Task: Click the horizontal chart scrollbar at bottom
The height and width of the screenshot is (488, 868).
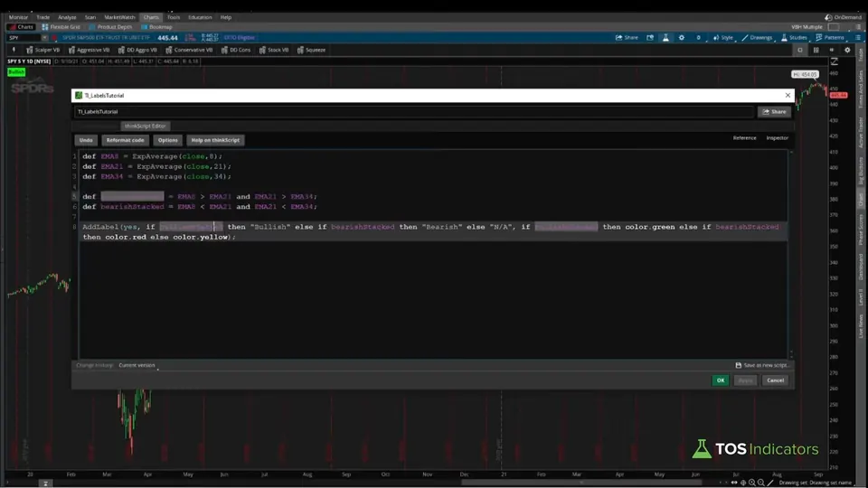Action: tap(581, 483)
